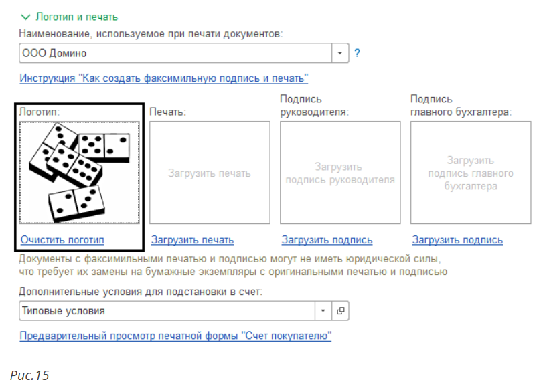Click the "Типовые условия" input field

click(x=166, y=311)
